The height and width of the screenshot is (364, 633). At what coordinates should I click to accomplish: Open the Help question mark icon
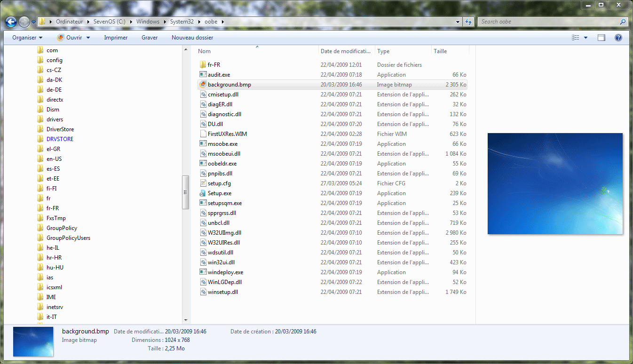(618, 38)
